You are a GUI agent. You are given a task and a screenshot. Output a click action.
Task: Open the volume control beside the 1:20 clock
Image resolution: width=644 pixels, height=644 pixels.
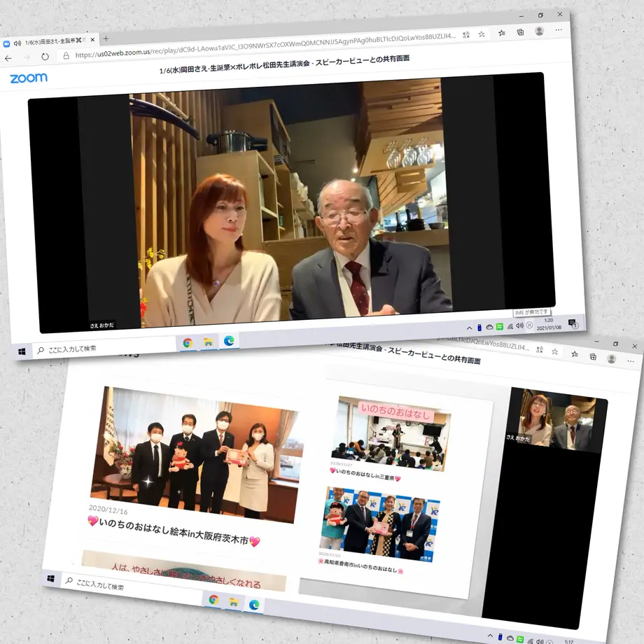(x=519, y=325)
